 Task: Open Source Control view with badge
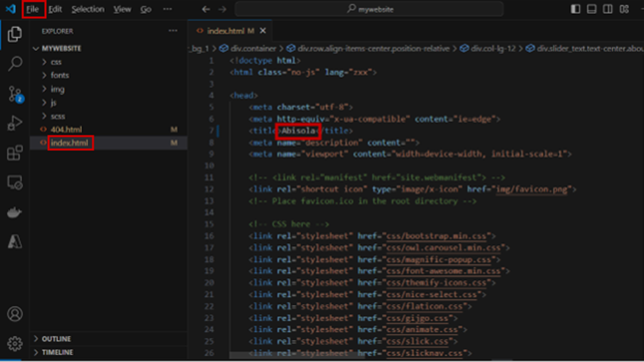15,94
